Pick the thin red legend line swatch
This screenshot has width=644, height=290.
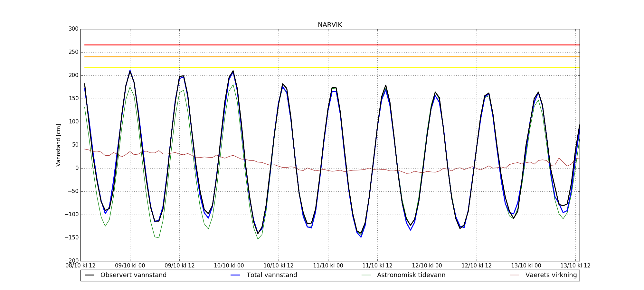(515, 275)
